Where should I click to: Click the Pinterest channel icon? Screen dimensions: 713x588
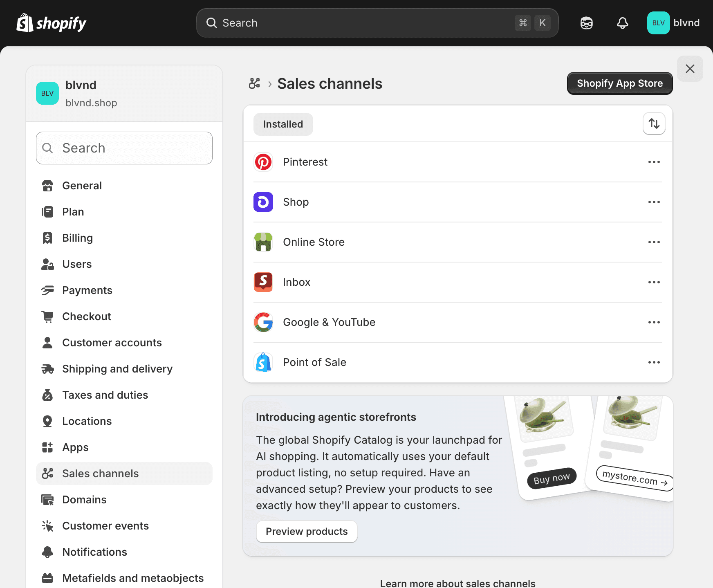(263, 162)
